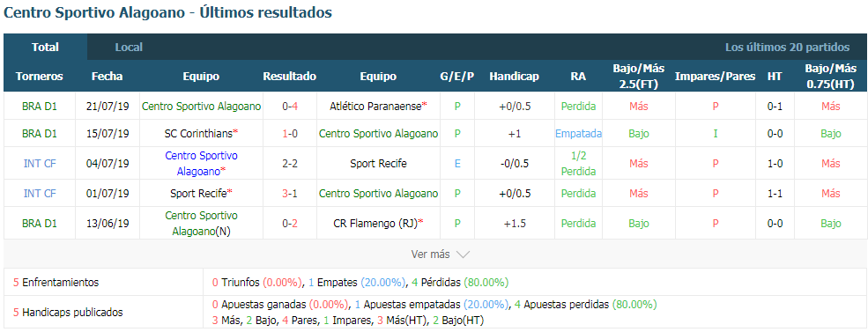868x332 pixels.
Task: Open the 2-2 result against Sport Recife
Action: click(x=290, y=163)
